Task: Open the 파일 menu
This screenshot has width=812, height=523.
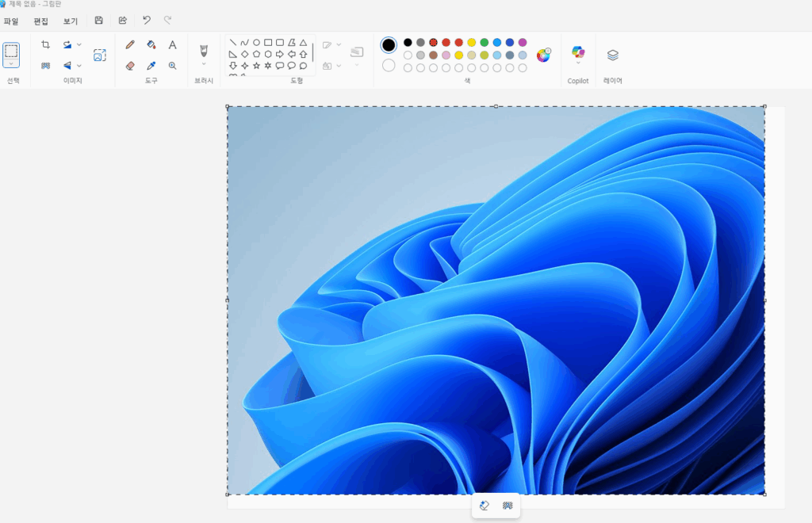Action: [11, 21]
